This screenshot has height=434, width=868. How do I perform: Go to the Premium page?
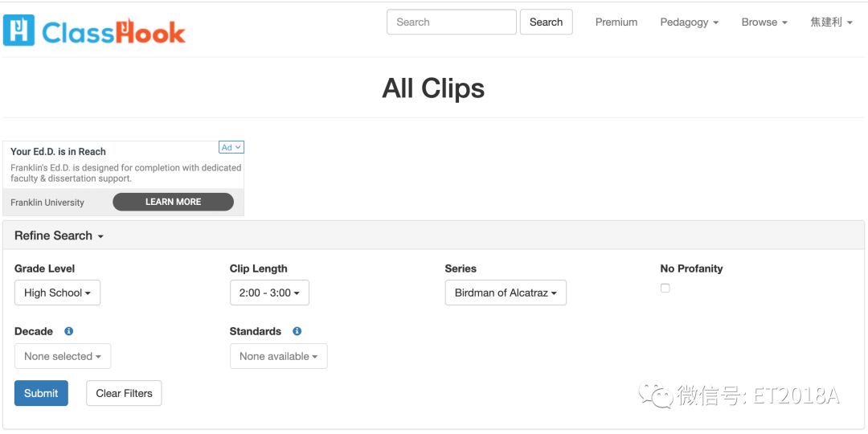point(616,23)
